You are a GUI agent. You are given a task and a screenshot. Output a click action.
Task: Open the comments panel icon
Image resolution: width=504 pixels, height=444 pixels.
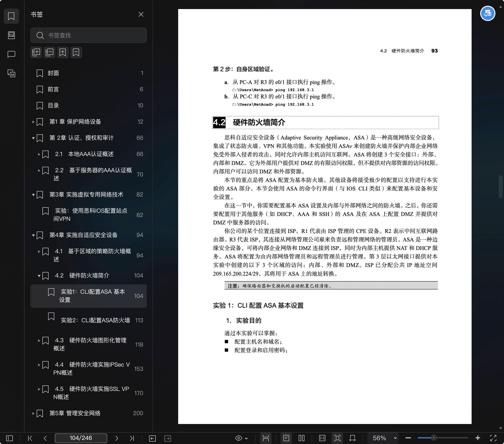(x=11, y=54)
